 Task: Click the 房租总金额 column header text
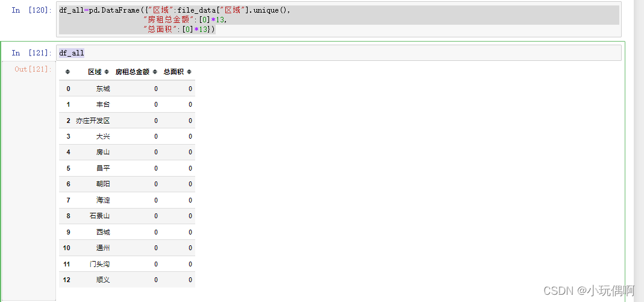(x=133, y=72)
